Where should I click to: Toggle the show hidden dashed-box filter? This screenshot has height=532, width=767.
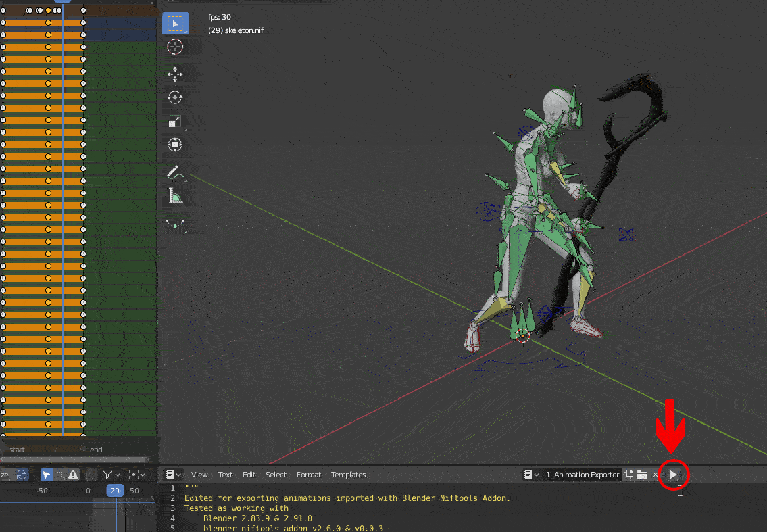(59, 475)
